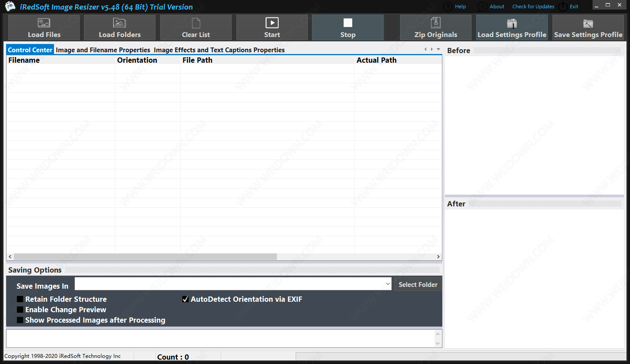Open the Load Settings Profile button
Viewport: 630px width, 364px height.
pyautogui.click(x=512, y=27)
